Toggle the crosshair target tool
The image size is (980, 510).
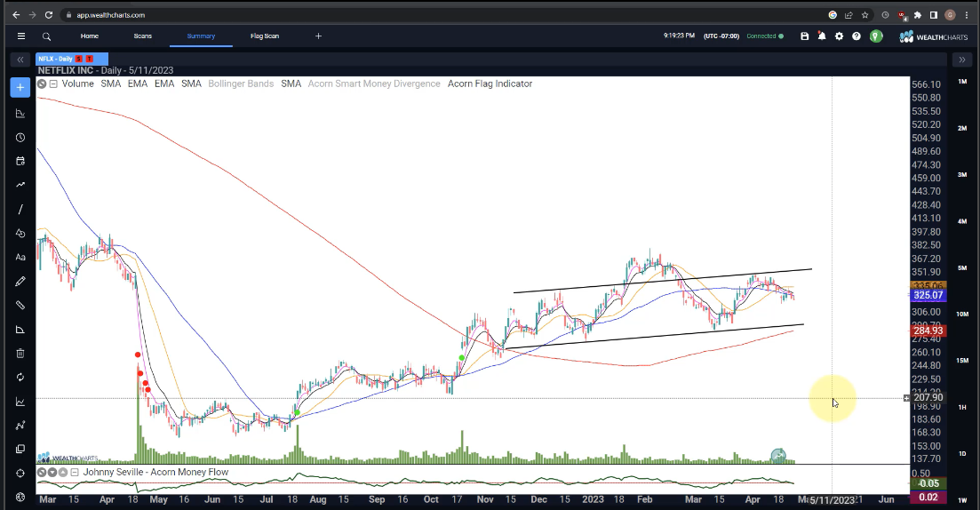pyautogui.click(x=20, y=473)
